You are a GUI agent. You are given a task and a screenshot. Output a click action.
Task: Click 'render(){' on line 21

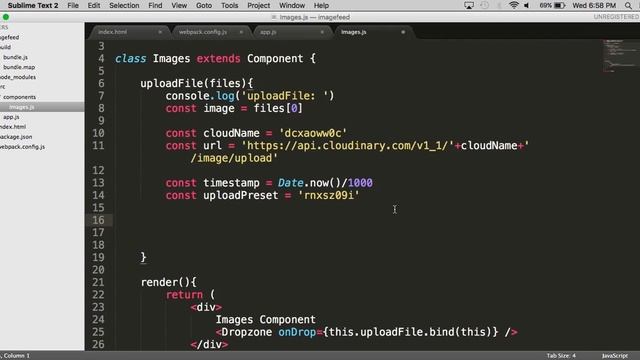(x=169, y=282)
